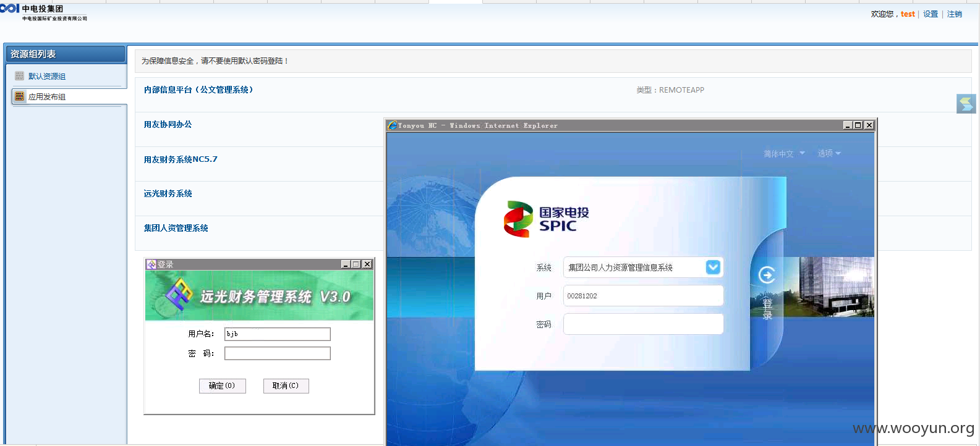Click the 类型：REMOTEAPP text
The image size is (980, 446).
click(670, 90)
